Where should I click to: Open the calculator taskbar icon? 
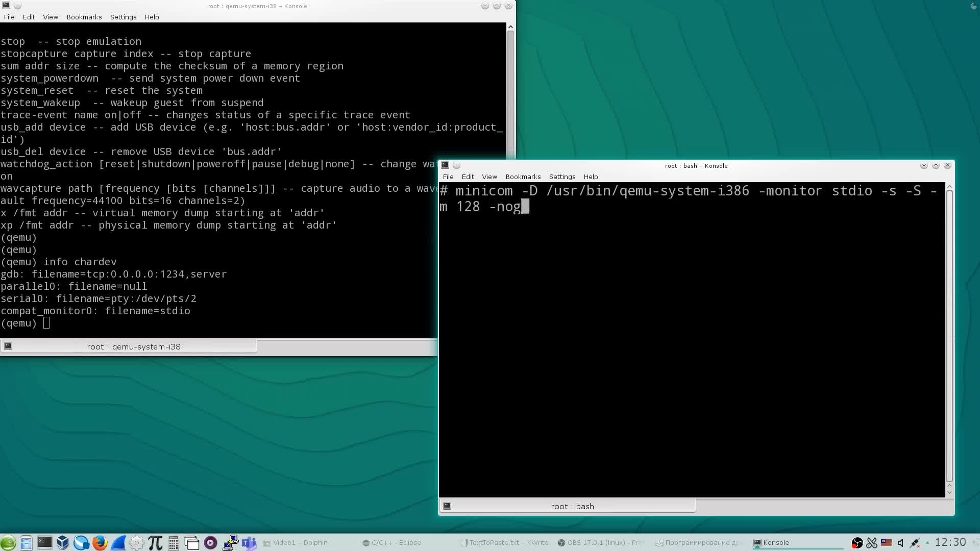pos(174,542)
